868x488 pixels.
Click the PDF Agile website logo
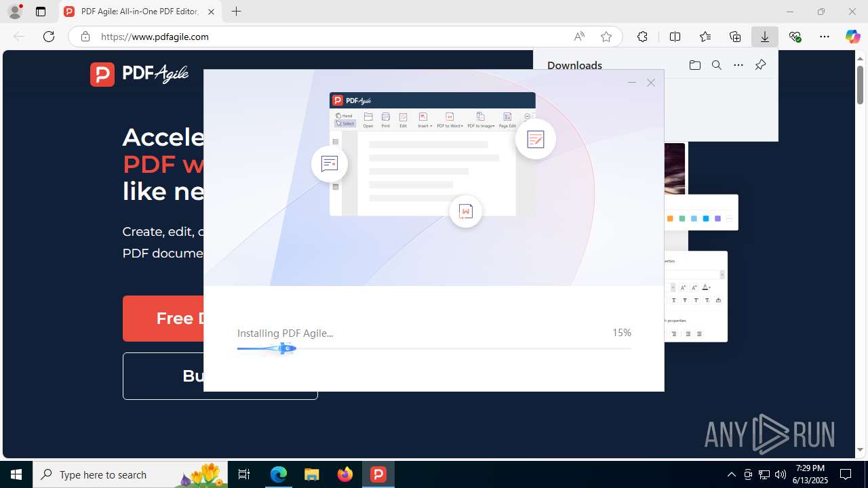pyautogui.click(x=139, y=74)
